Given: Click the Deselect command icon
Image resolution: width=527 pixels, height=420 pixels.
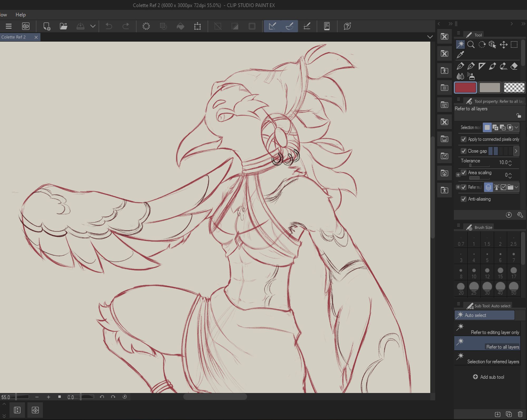Looking at the screenshot, I should (218, 26).
